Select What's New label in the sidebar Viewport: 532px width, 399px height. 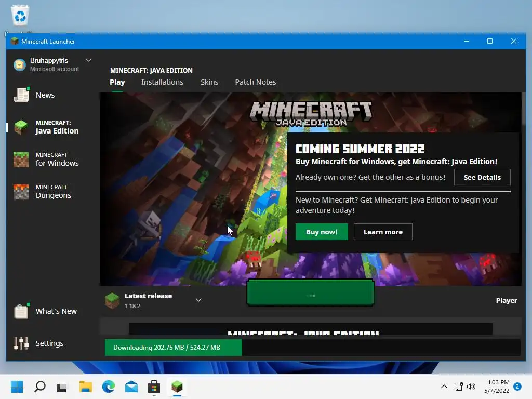click(56, 311)
